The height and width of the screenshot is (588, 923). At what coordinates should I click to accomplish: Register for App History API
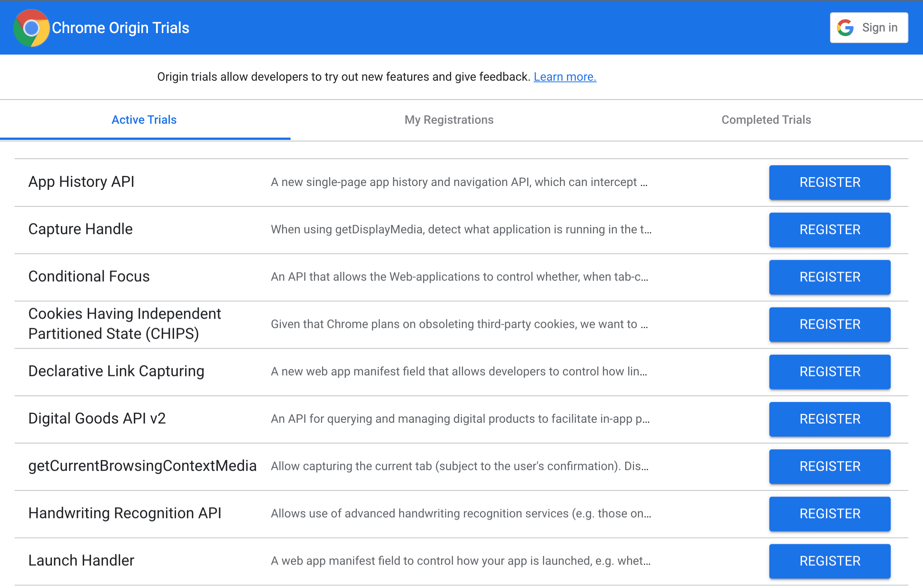point(829,182)
